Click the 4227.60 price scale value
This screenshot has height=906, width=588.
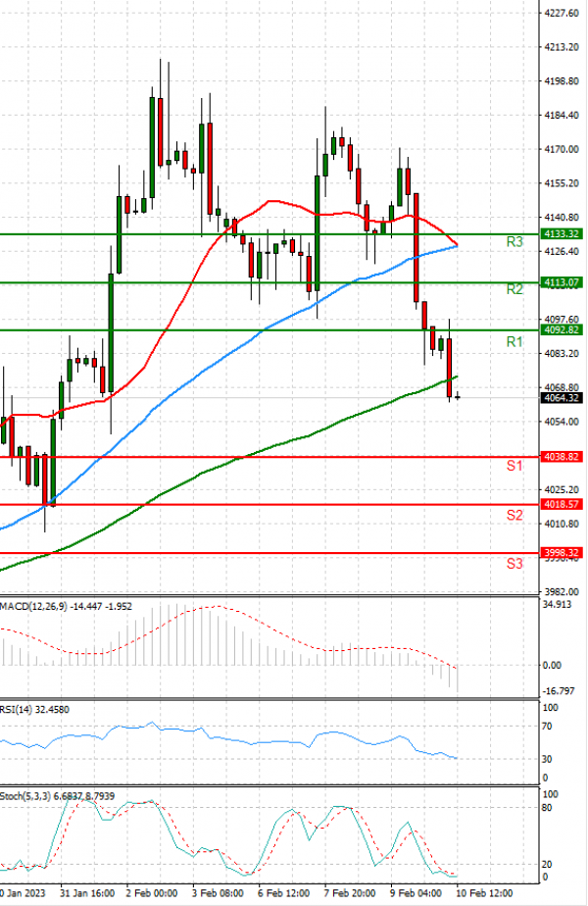562,14
